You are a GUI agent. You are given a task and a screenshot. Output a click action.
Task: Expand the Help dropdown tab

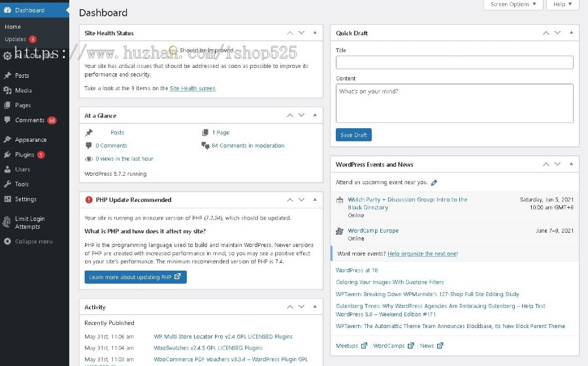coord(563,5)
